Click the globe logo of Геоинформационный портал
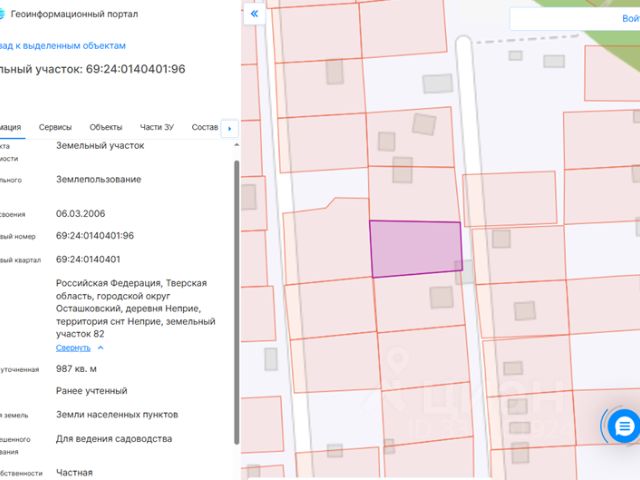The image size is (640, 480). [1, 14]
